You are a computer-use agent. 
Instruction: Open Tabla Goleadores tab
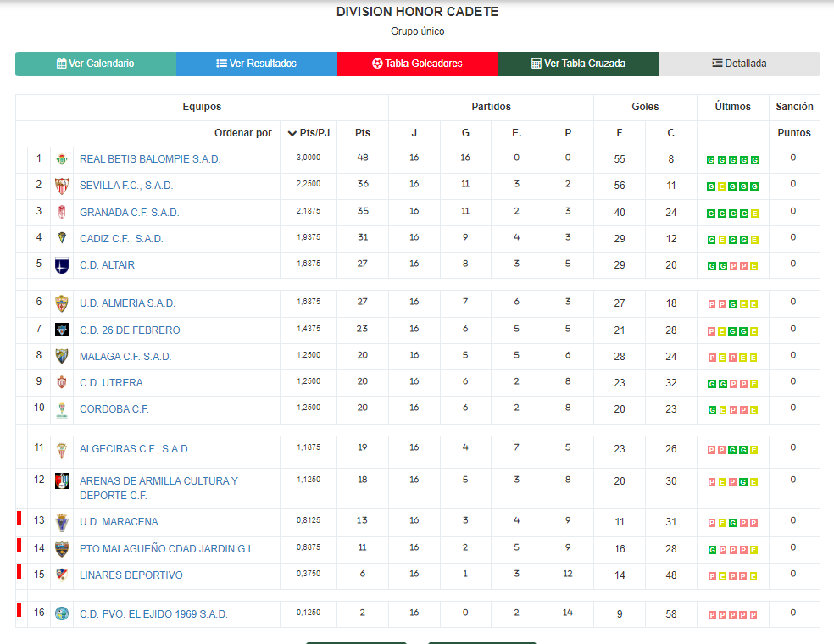(418, 64)
